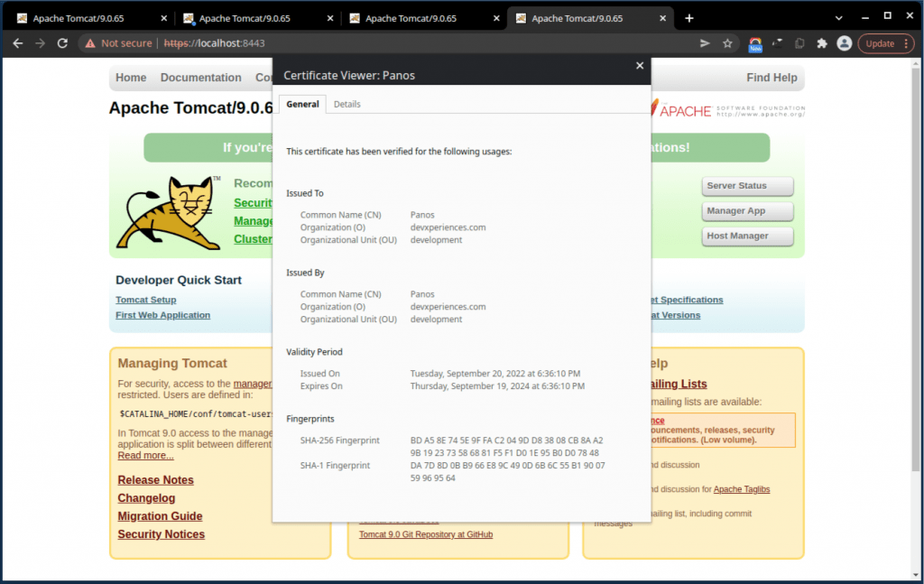Expand the tab search chevron
924x584 pixels.
pos(838,18)
